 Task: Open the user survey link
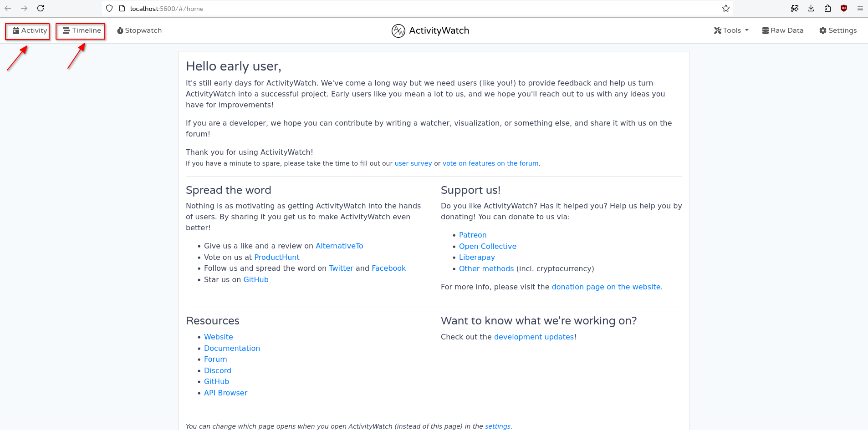413,163
